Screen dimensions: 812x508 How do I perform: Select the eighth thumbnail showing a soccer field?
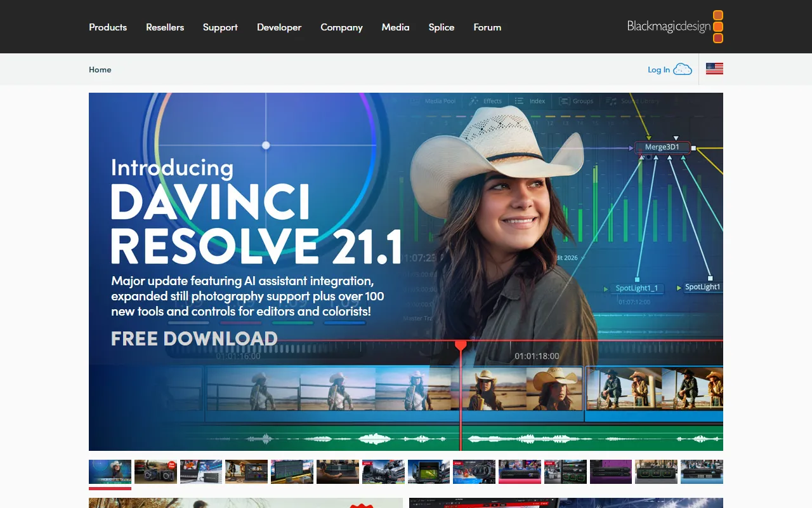coord(429,472)
